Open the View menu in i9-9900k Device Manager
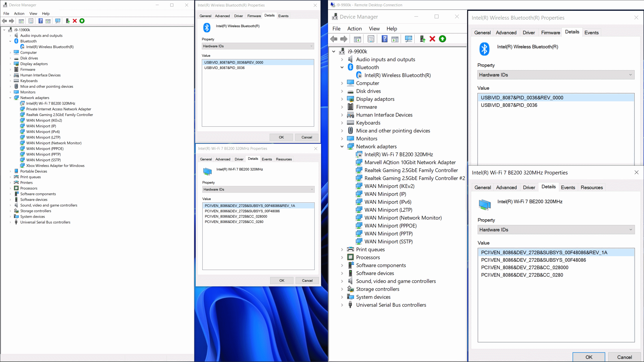Screen dimensions: 644x362 (374, 28)
